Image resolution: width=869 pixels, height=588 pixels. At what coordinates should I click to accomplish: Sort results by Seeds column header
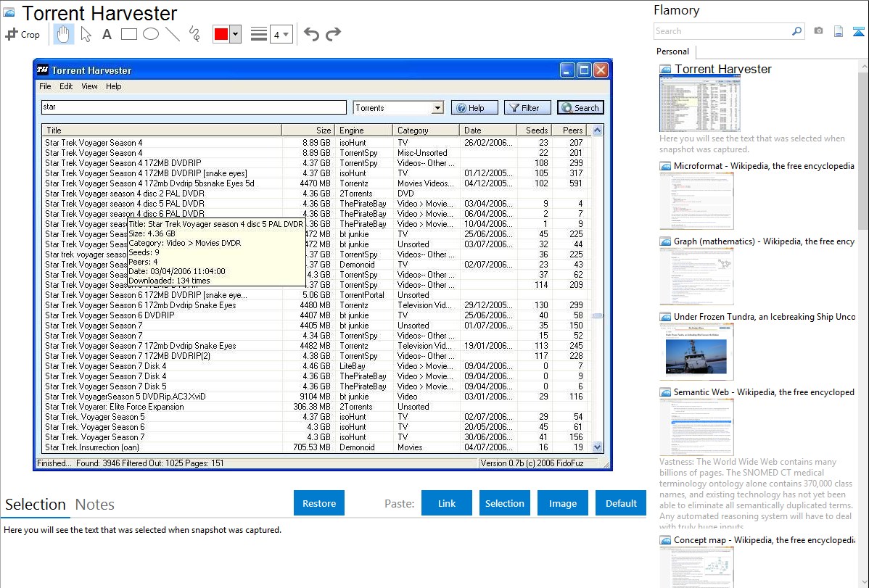pos(535,131)
